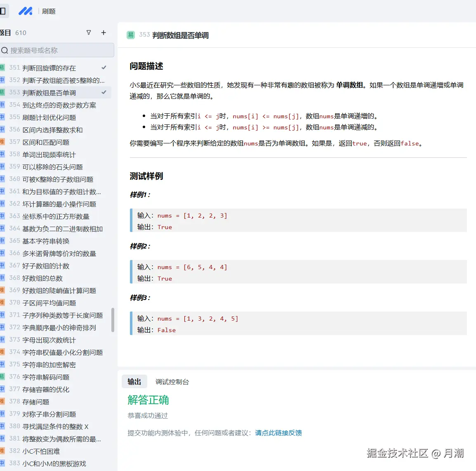This screenshot has height=471, width=476.
Task: Toggle the checkmark on problem 351
Action: point(104,67)
